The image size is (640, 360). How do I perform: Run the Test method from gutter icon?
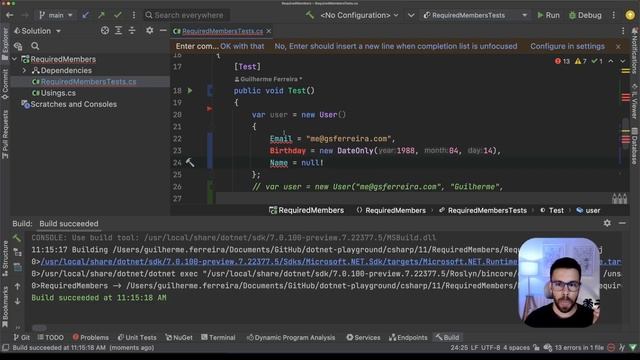click(190, 91)
